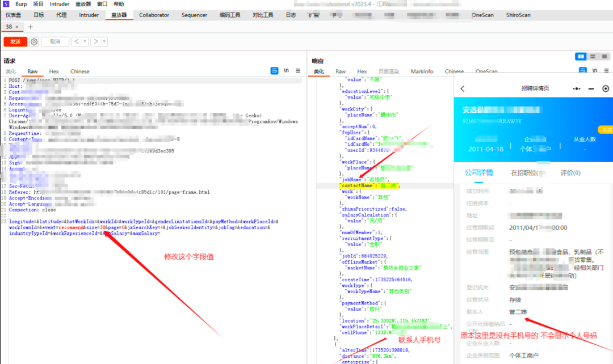Go forward to next request history
Image resolution: width=613 pixels, height=364 pixels.
pyautogui.click(x=96, y=41)
